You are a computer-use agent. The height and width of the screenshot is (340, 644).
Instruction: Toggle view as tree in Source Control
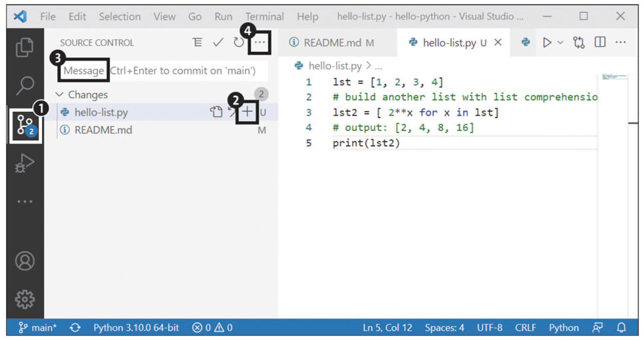198,43
